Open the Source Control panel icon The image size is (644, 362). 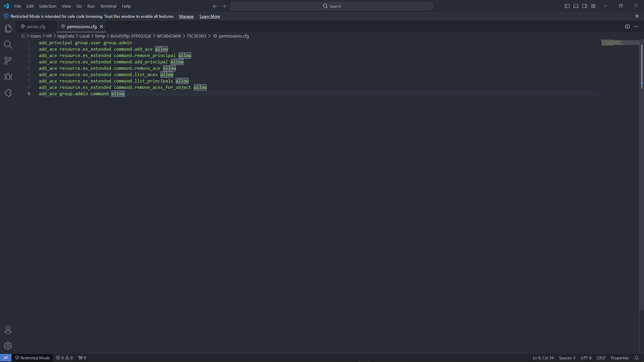click(8, 60)
